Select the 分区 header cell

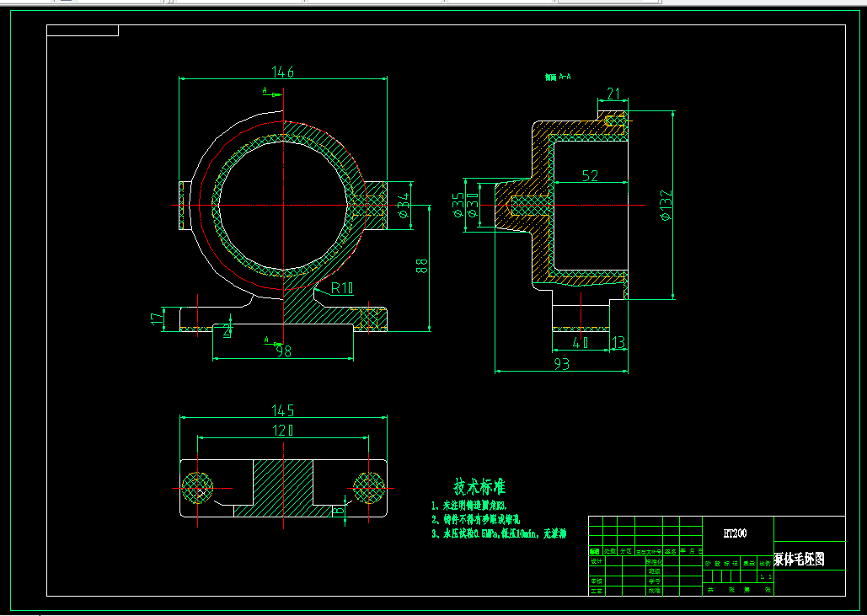point(626,551)
